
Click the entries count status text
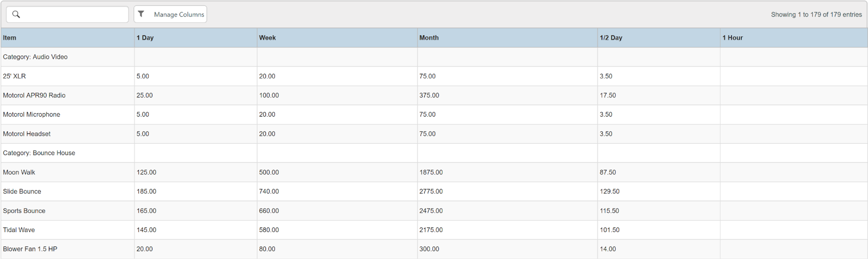[x=816, y=15]
